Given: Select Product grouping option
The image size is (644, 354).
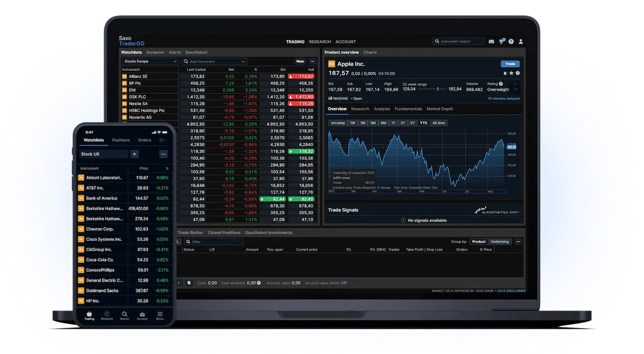Looking at the screenshot, I should (479, 242).
